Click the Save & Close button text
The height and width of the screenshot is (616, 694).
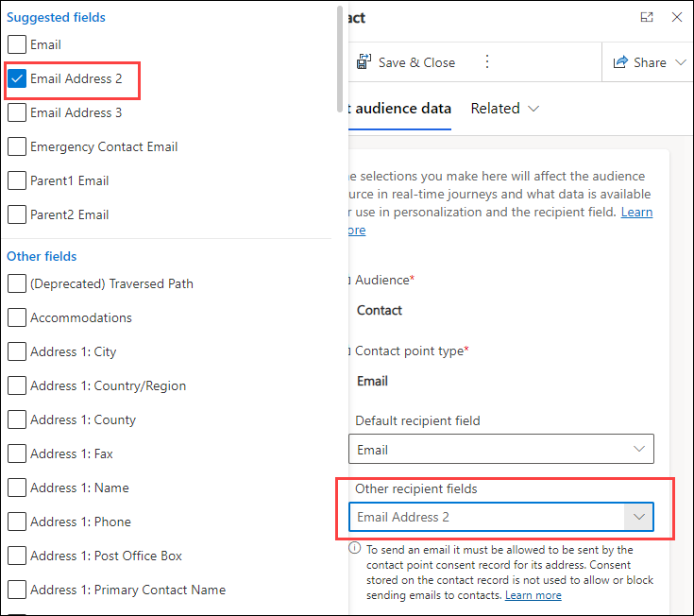[416, 62]
